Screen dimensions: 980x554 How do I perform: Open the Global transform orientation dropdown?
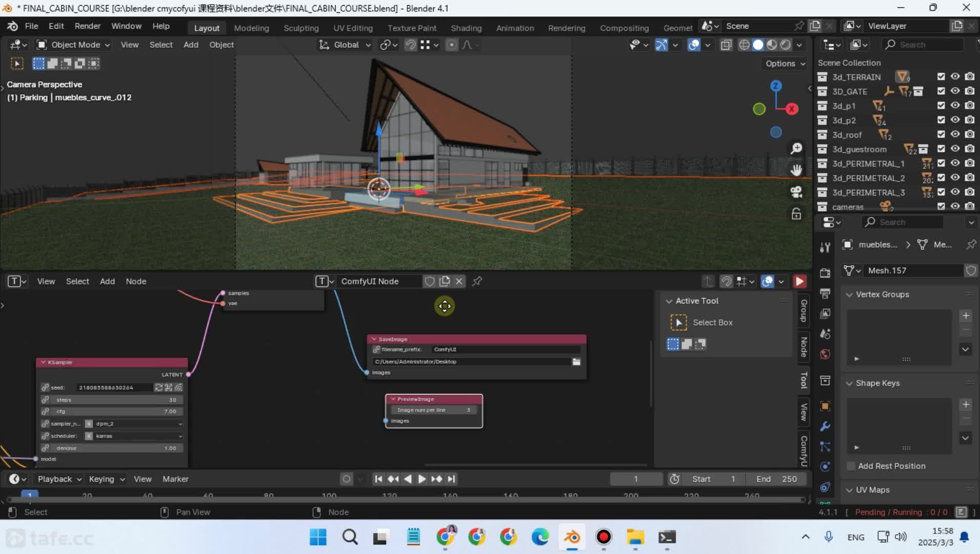click(x=345, y=45)
